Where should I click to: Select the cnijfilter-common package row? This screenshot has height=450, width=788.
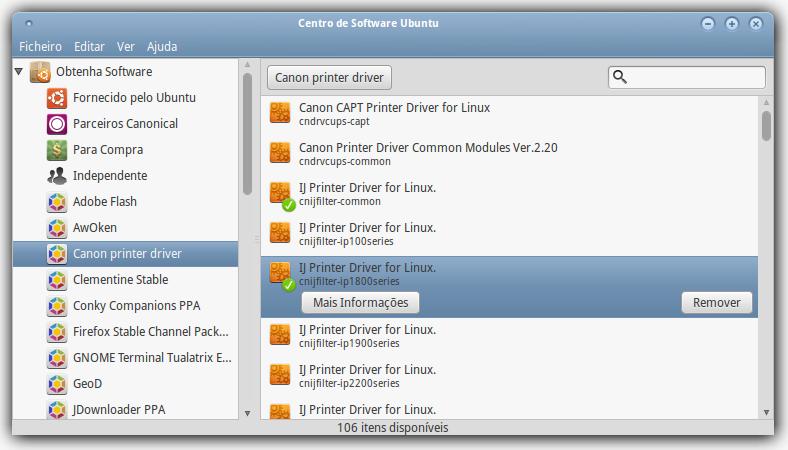pyautogui.click(x=509, y=194)
